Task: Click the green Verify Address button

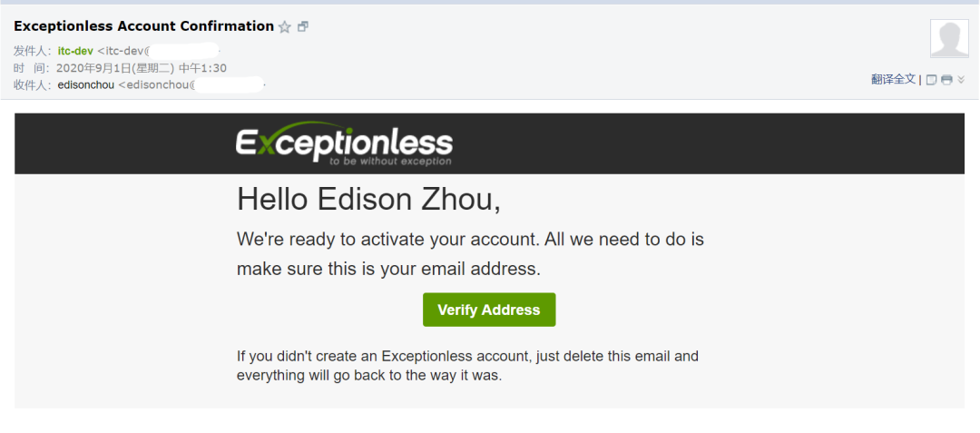Action: point(489,310)
